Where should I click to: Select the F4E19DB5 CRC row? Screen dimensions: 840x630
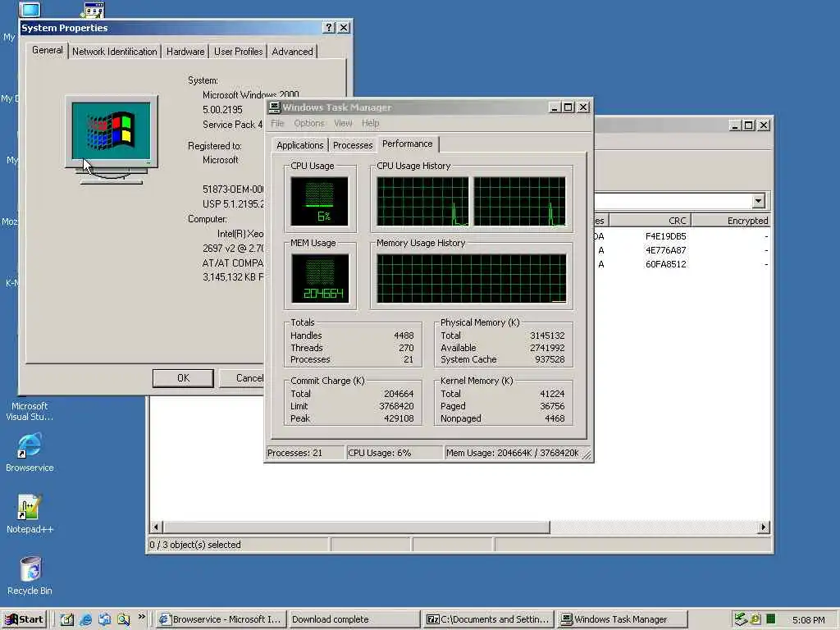point(665,236)
